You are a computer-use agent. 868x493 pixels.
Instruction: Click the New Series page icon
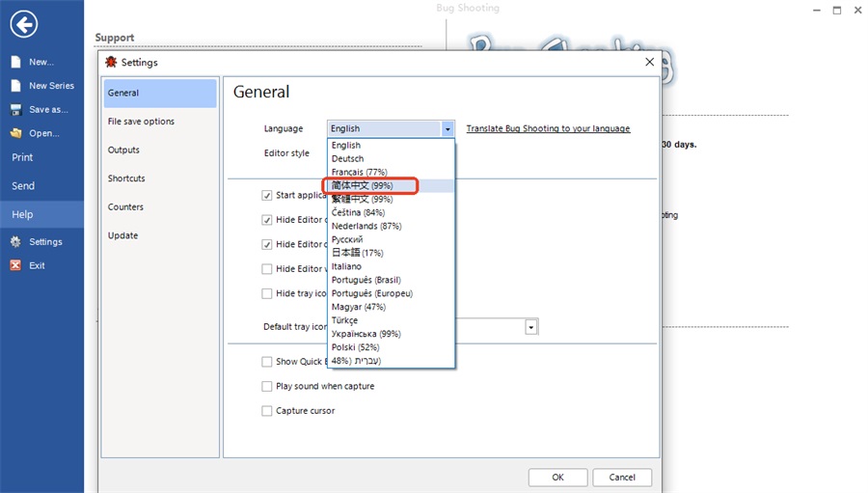(x=16, y=86)
